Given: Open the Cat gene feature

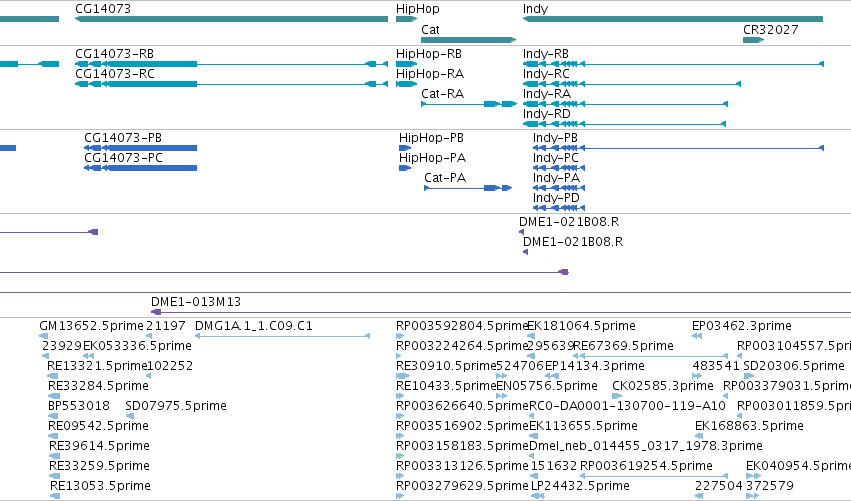Looking at the screenshot, I should 468,40.
